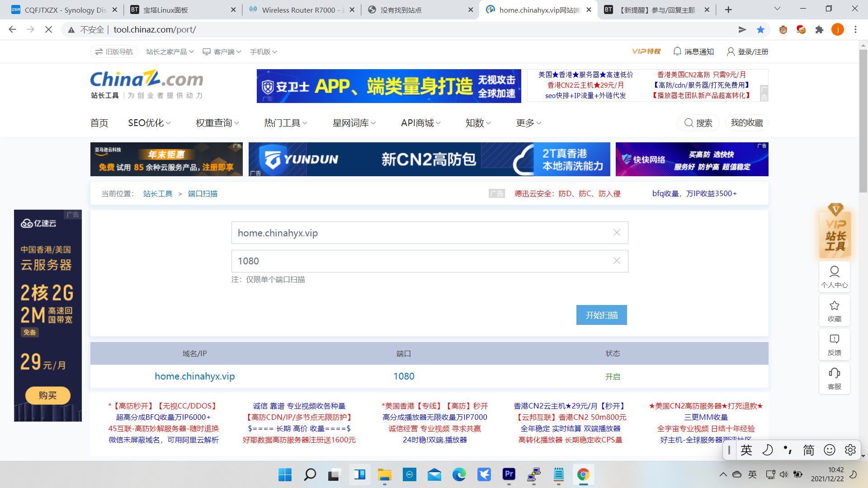Open 客服 headset support in the sidebar
This screenshot has width=868, height=488.
[835, 379]
